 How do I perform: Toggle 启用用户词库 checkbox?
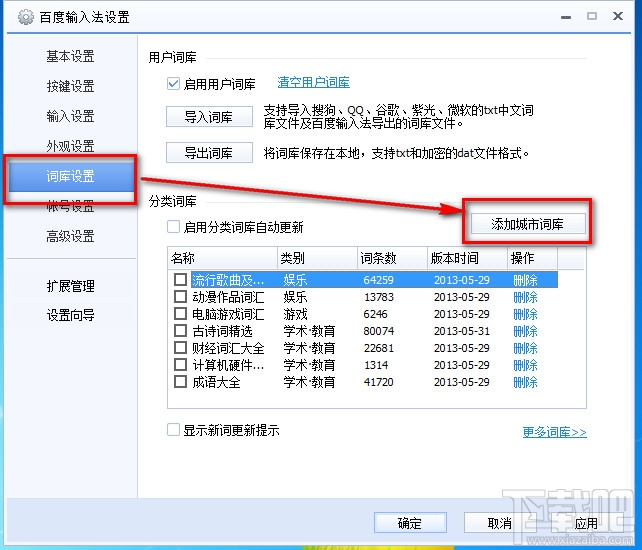(x=173, y=84)
